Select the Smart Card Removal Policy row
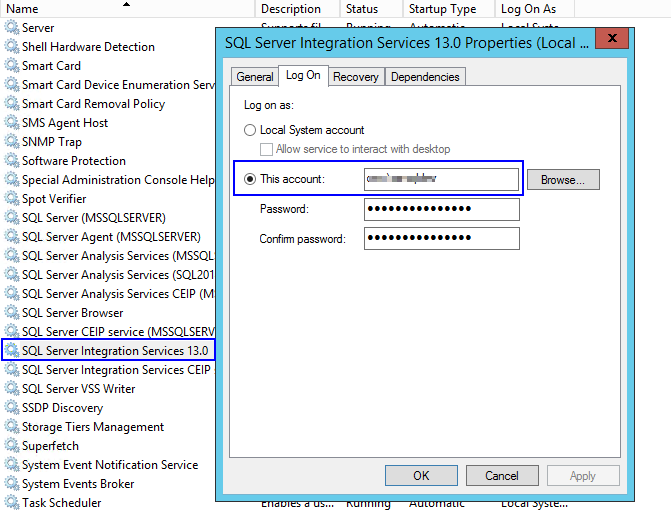The width and height of the screenshot is (671, 512). coord(109,104)
